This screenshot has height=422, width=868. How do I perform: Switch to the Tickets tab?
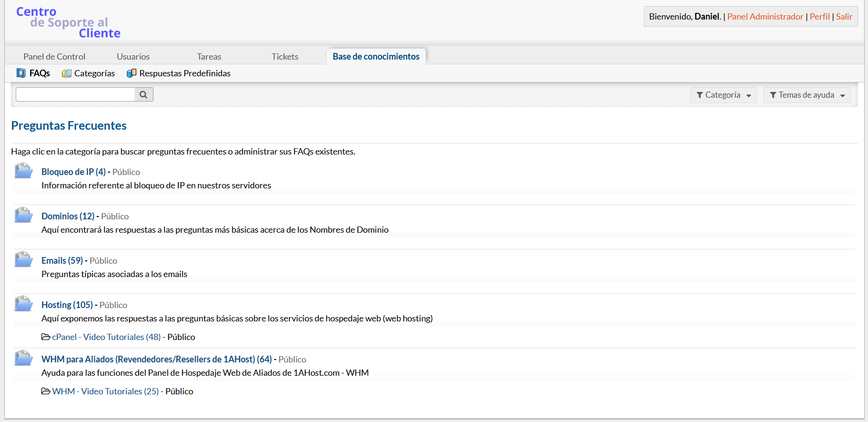pyautogui.click(x=285, y=56)
